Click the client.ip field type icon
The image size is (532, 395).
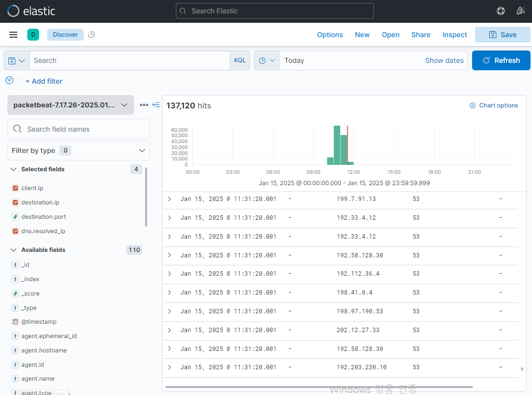point(15,188)
